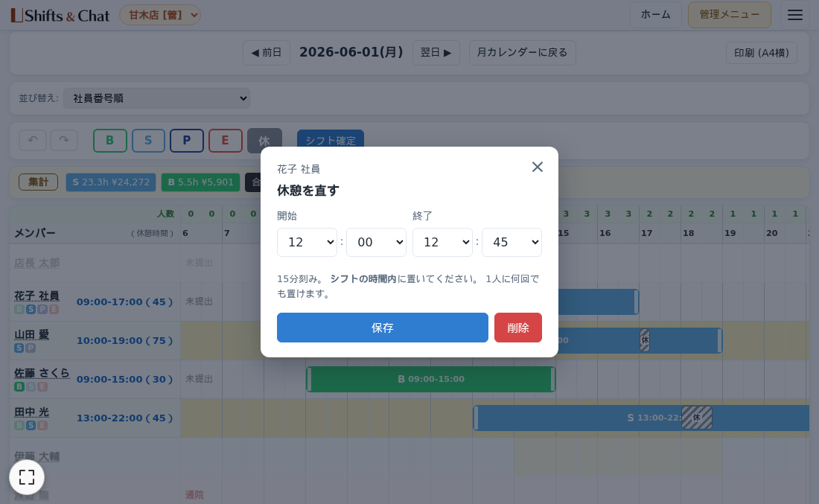The width and height of the screenshot is (819, 504).
Task: Click 花子 社員's time 09:00-17:00 ( 45 )
Action: tap(125, 302)
